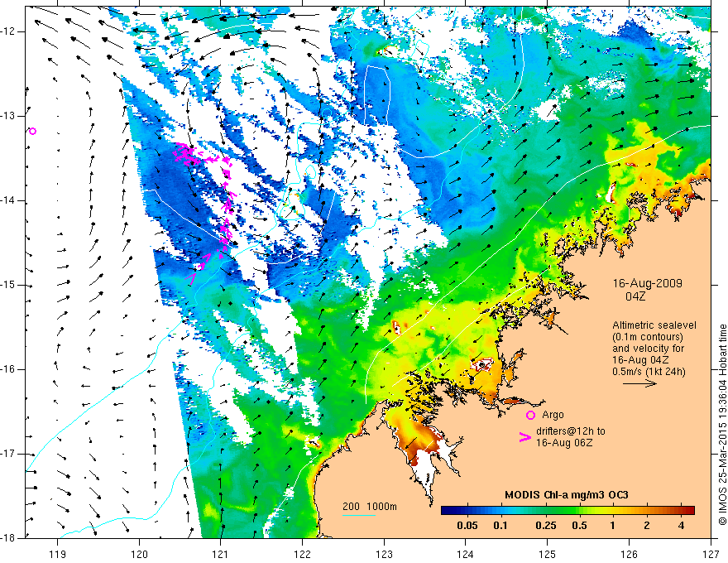This screenshot has height=563, width=728.
Task: Click the IMOS copyright timestamp text
Action: pos(722,424)
